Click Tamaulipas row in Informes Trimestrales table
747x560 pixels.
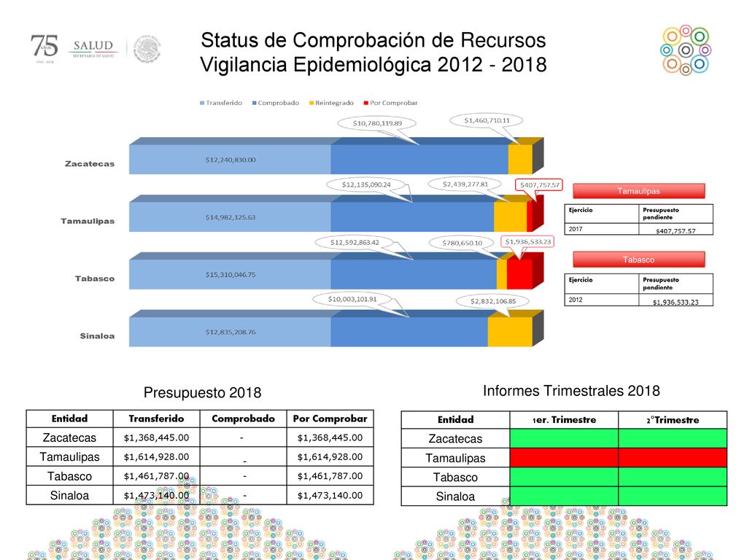pyautogui.click(x=564, y=458)
